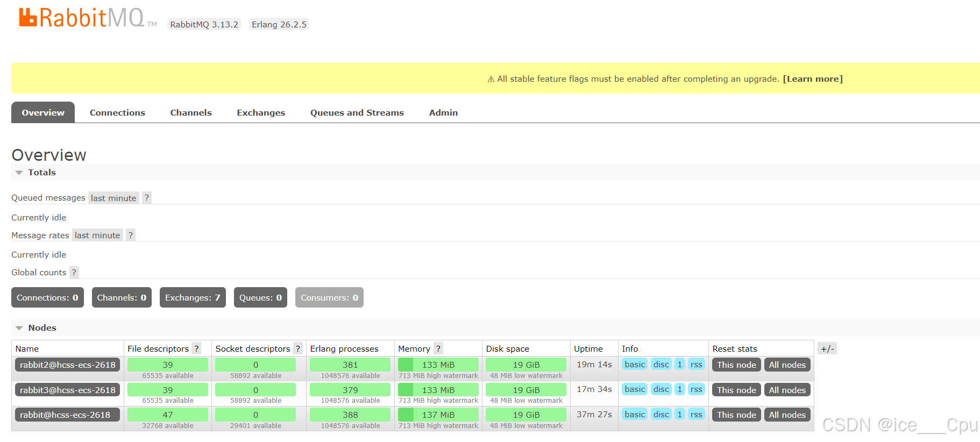Click the Connections: 0 count button
This screenshot has height=442, width=980.
click(47, 297)
